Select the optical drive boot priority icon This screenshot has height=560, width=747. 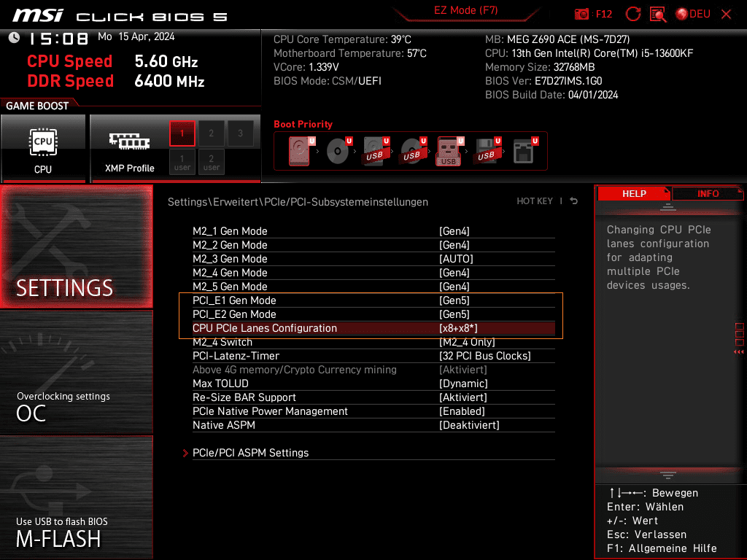pos(338,151)
